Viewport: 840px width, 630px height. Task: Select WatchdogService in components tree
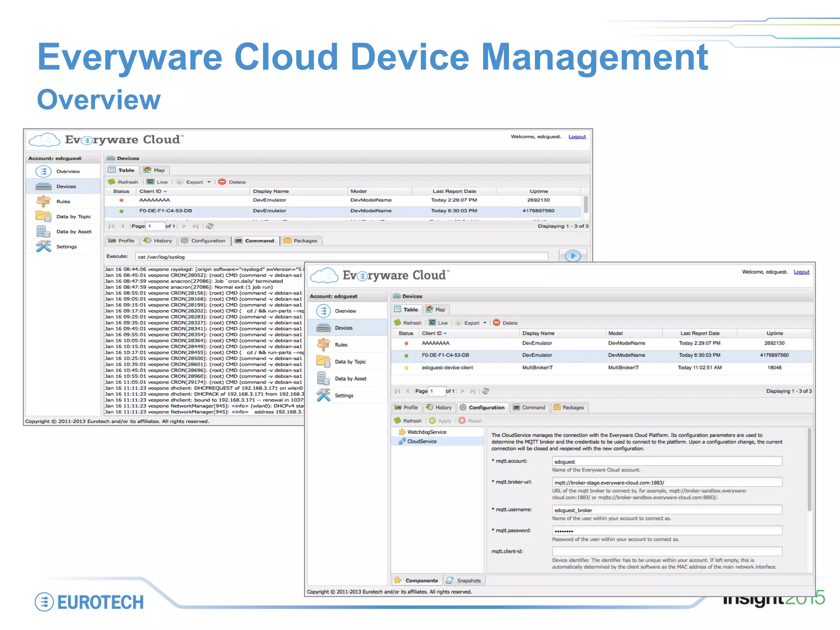coord(427,432)
